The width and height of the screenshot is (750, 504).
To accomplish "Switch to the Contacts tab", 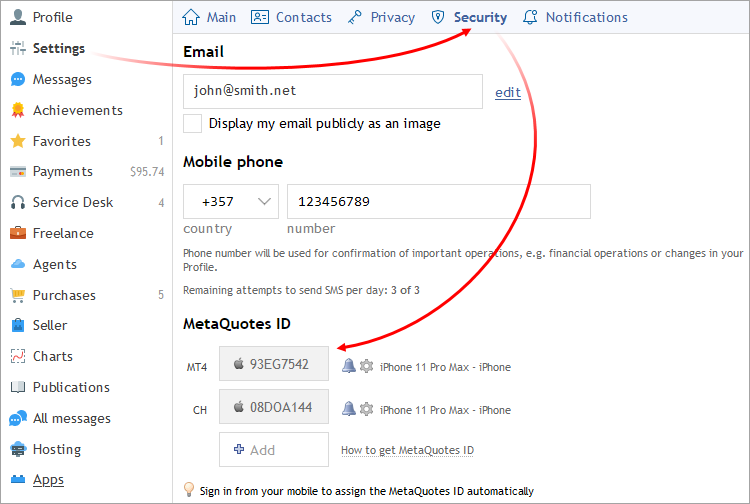I will point(291,17).
